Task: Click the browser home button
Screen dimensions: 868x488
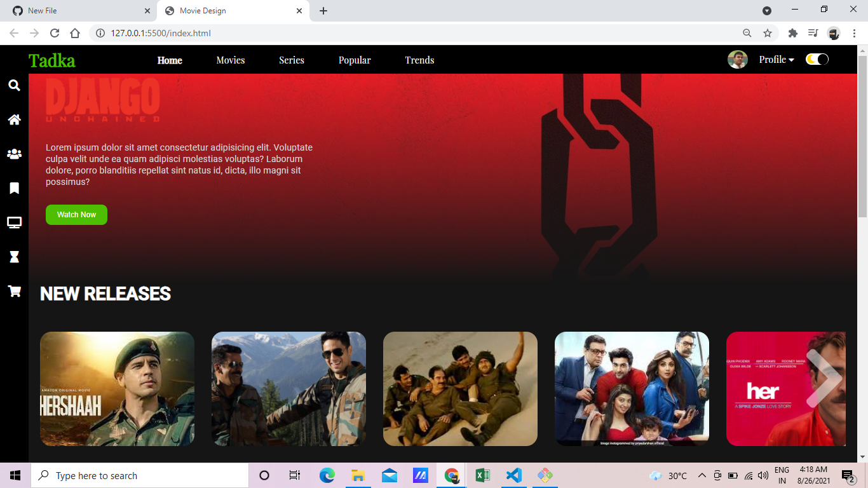Action: click(x=75, y=33)
